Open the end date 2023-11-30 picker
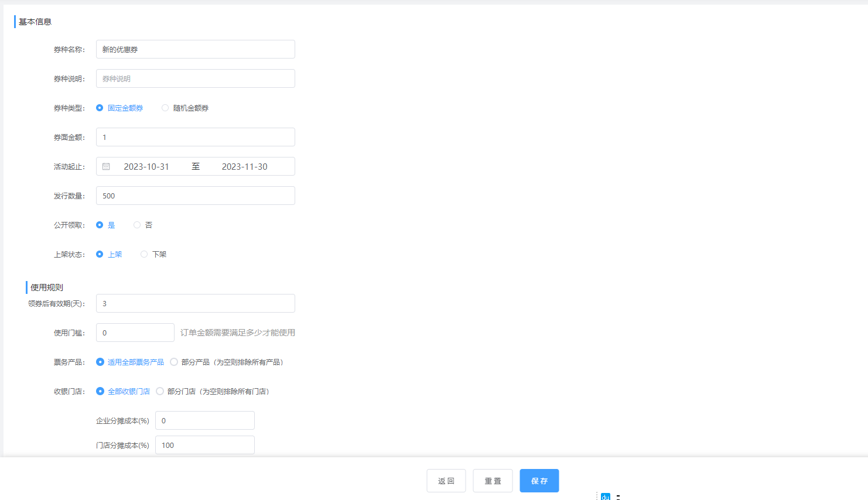Image resolution: width=868 pixels, height=500 pixels. 244,167
